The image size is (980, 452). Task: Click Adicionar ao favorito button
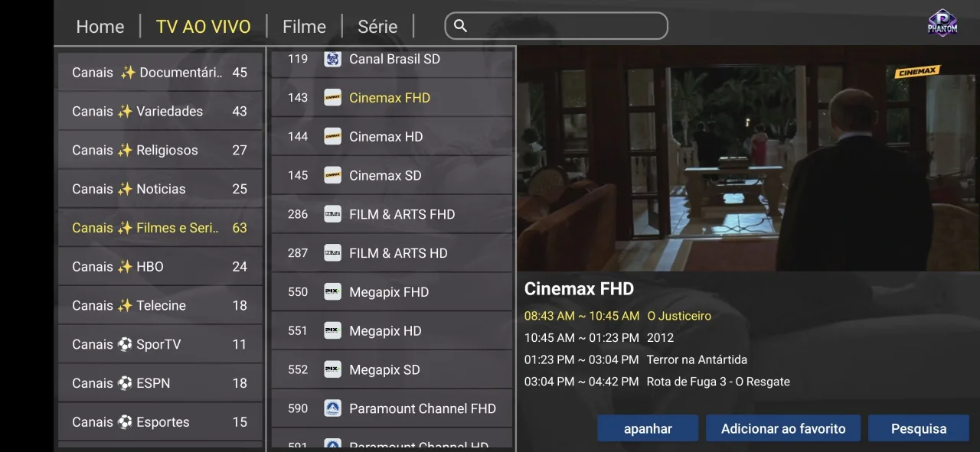point(782,429)
